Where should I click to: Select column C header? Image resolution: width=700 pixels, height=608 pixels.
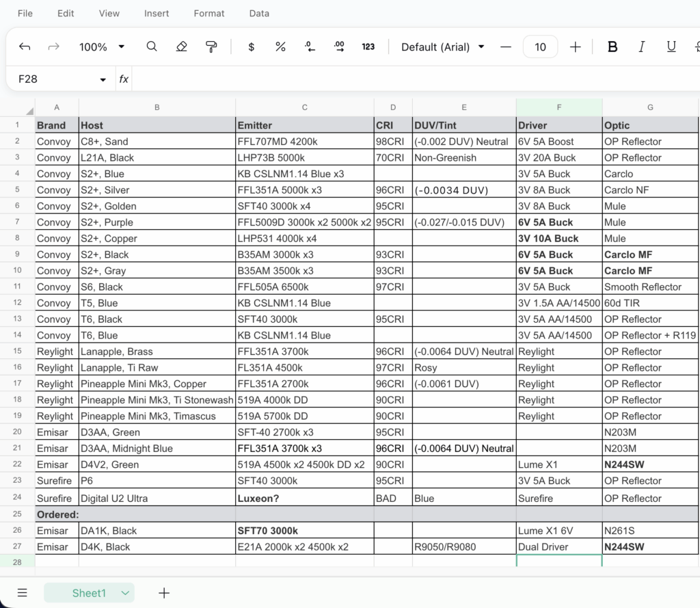point(304,107)
